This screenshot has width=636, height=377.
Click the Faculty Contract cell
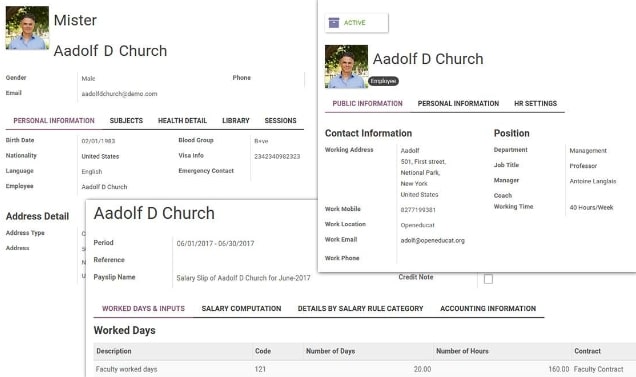pyautogui.click(x=598, y=369)
